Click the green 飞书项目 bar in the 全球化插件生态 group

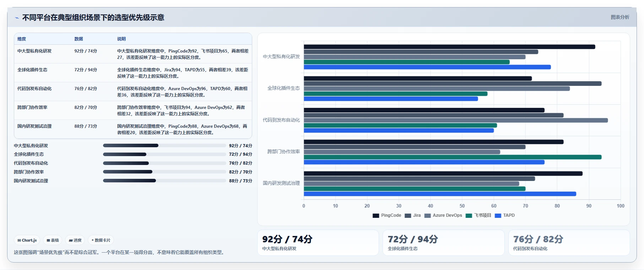point(396,94)
